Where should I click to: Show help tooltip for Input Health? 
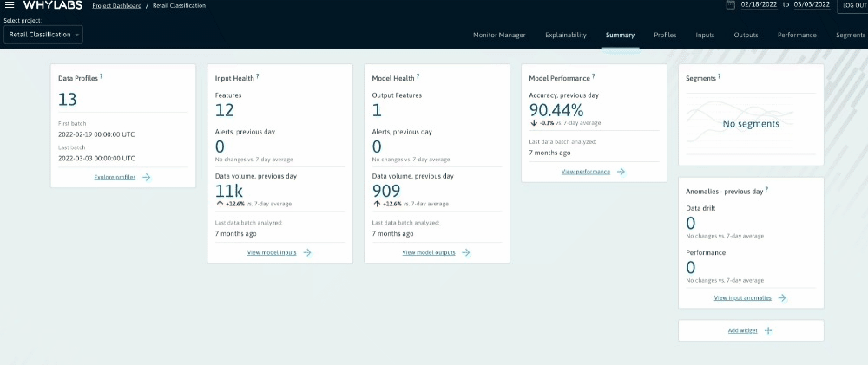coord(258,76)
